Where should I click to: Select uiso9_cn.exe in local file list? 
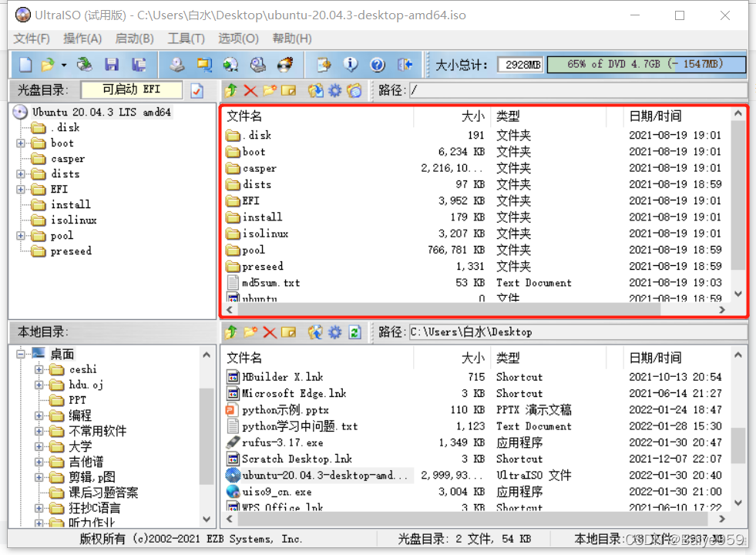click(x=277, y=492)
